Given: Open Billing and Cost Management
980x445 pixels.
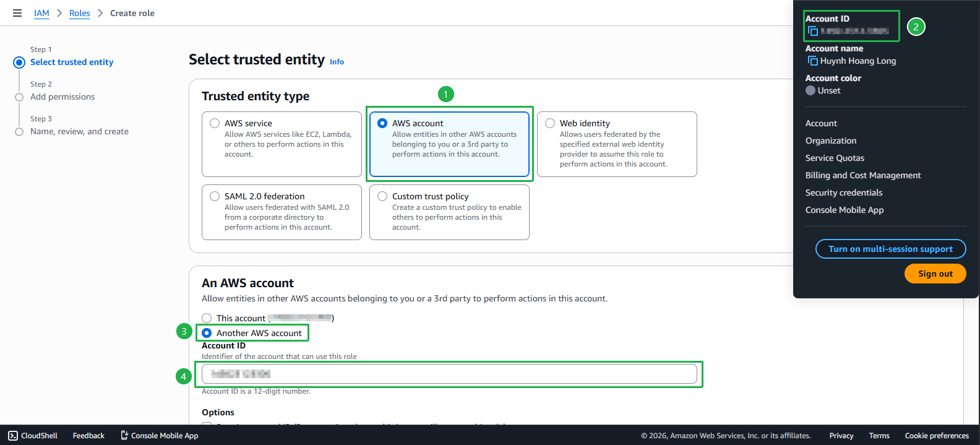Looking at the screenshot, I should 863,175.
